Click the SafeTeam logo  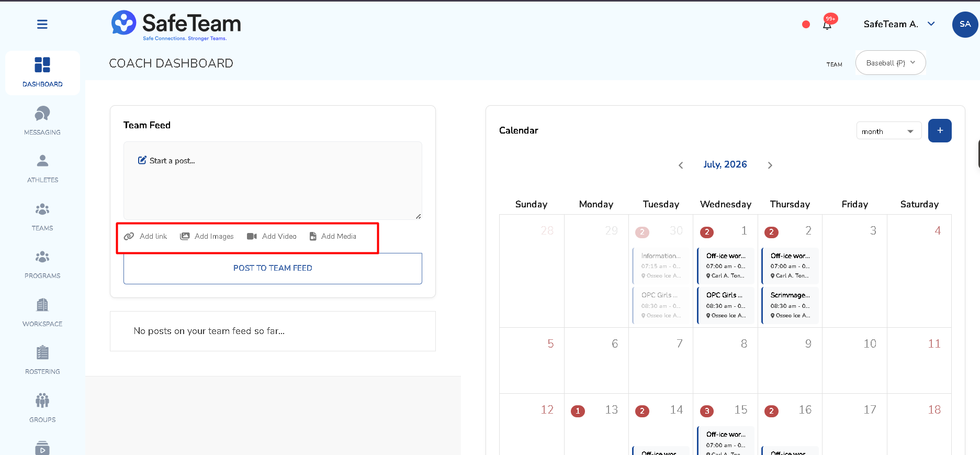click(x=176, y=25)
